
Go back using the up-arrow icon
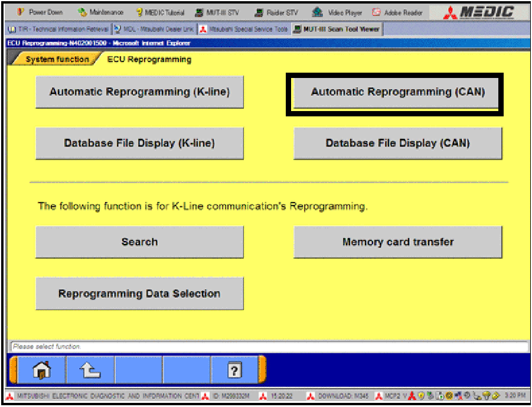pos(89,370)
